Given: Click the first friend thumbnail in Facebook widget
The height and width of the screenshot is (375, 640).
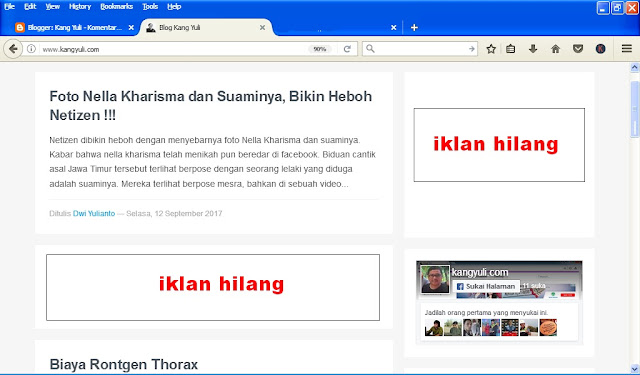Looking at the screenshot, I should [x=433, y=327].
